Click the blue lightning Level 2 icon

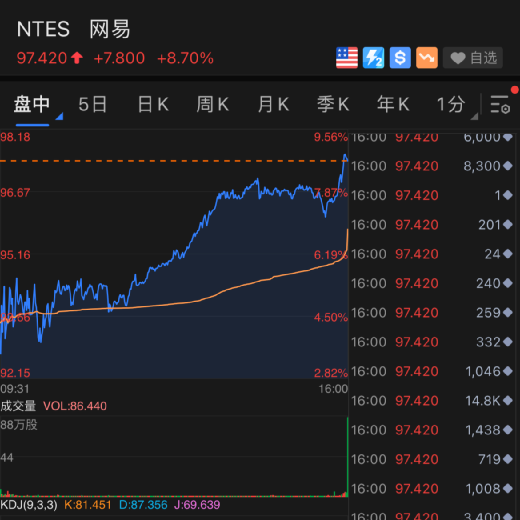pyautogui.click(x=373, y=58)
